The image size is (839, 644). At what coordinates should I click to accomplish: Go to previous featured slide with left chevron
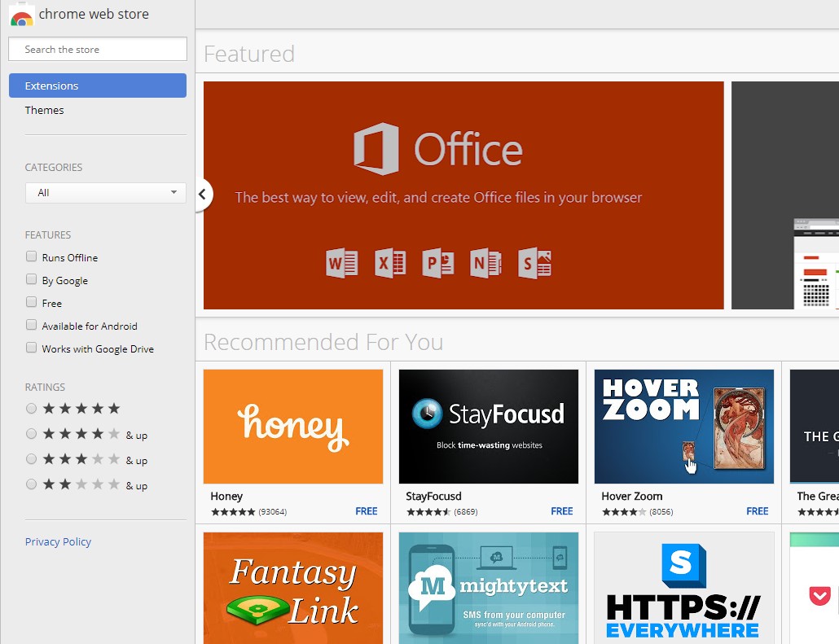pos(202,195)
